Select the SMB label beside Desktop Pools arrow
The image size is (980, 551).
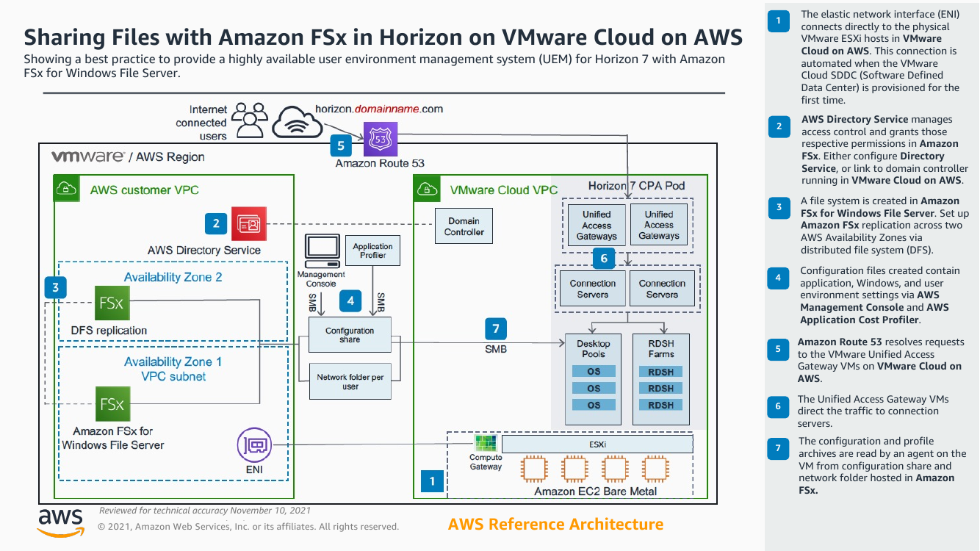[x=496, y=349]
